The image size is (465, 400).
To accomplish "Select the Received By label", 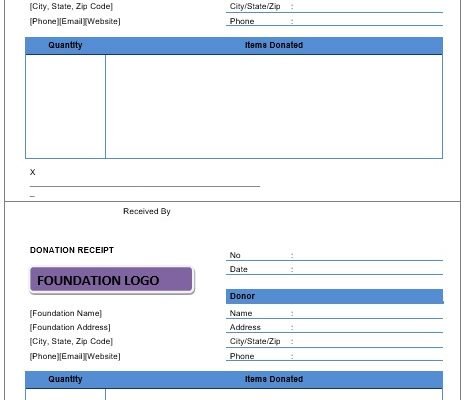I will click(147, 211).
